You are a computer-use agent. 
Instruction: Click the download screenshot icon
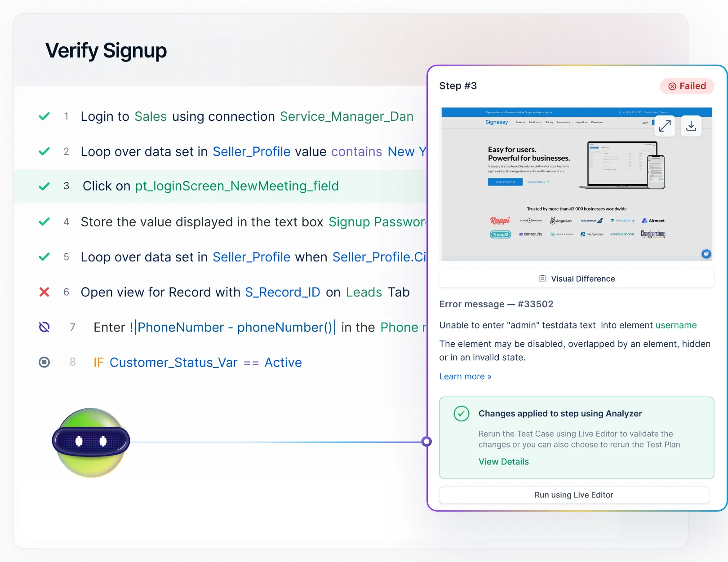click(691, 126)
